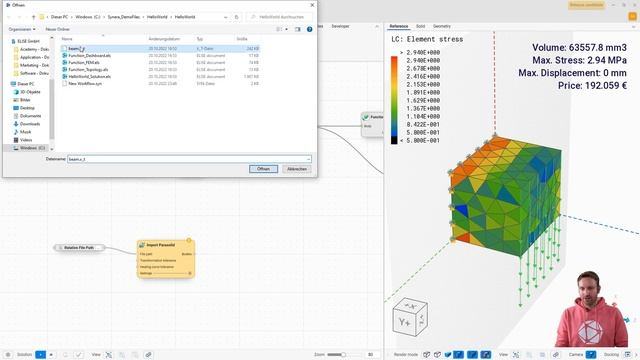Open the Academy folder in the navigation pane

[x=31, y=49]
